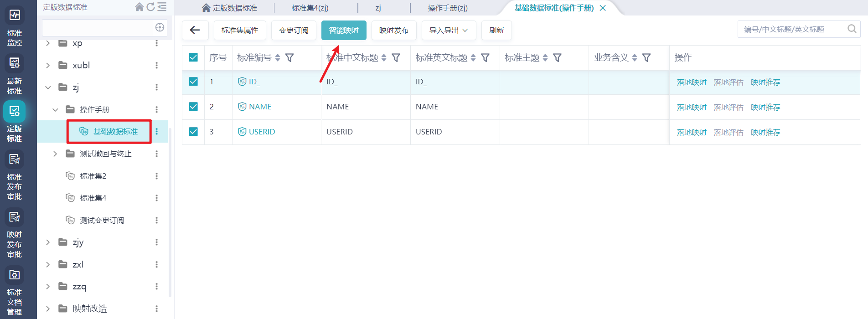The image size is (868, 319).
Task: Click 落地映射 link for NAME_ row
Action: tap(691, 108)
